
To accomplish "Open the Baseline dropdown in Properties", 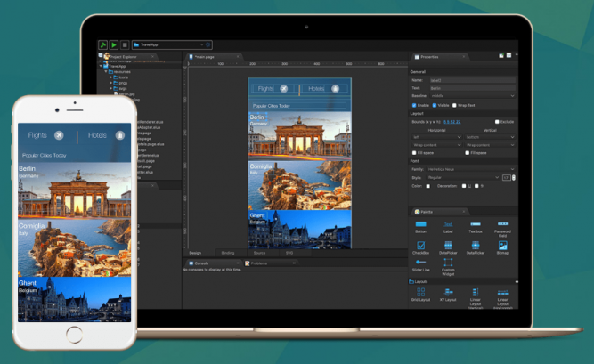I will [475, 96].
